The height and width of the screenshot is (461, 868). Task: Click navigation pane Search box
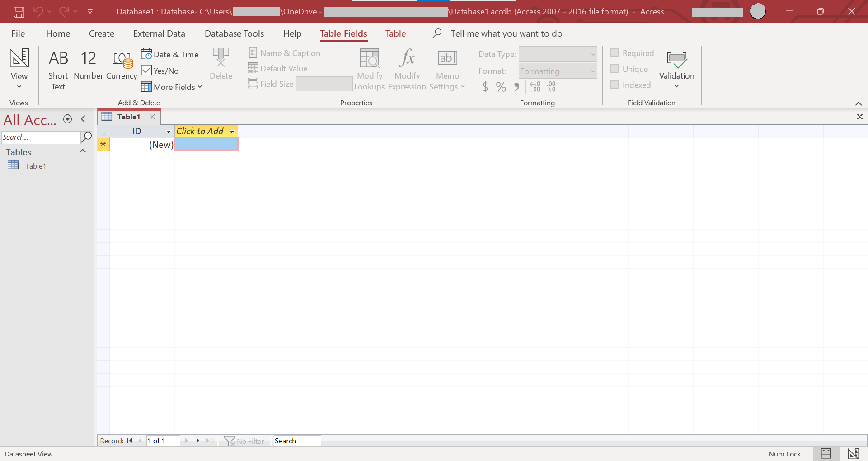click(41, 137)
